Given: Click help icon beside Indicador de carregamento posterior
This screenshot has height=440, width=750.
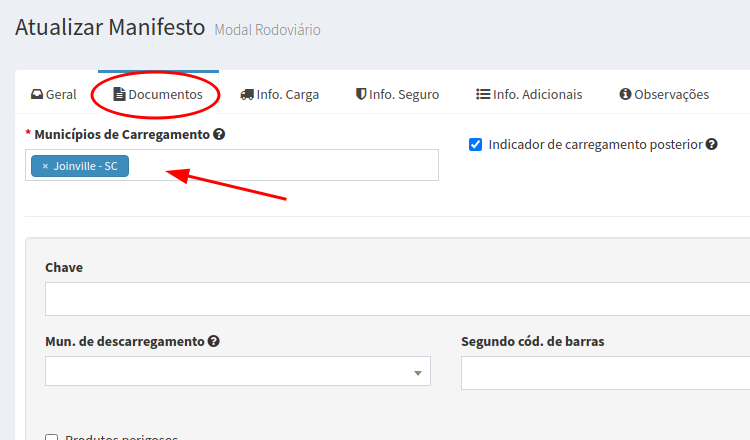Looking at the screenshot, I should pyautogui.click(x=712, y=144).
